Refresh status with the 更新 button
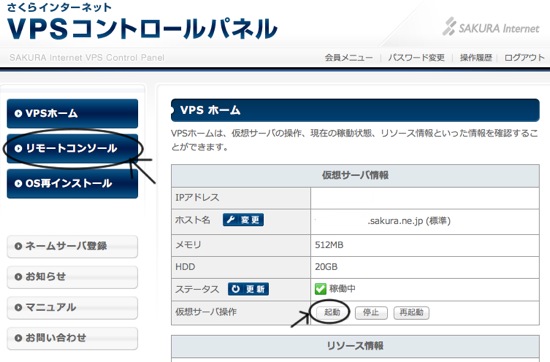Image resolution: width=550 pixels, height=362 pixels. (248, 289)
